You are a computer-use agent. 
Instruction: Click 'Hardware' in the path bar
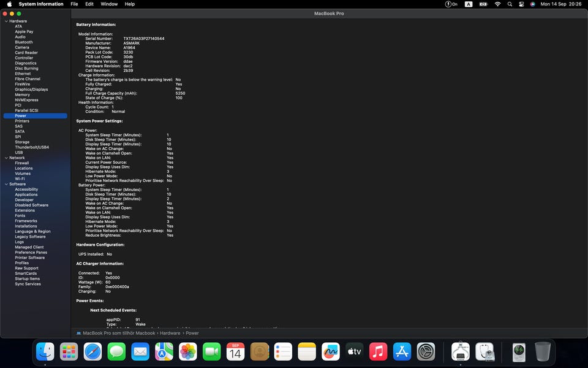[170, 333]
